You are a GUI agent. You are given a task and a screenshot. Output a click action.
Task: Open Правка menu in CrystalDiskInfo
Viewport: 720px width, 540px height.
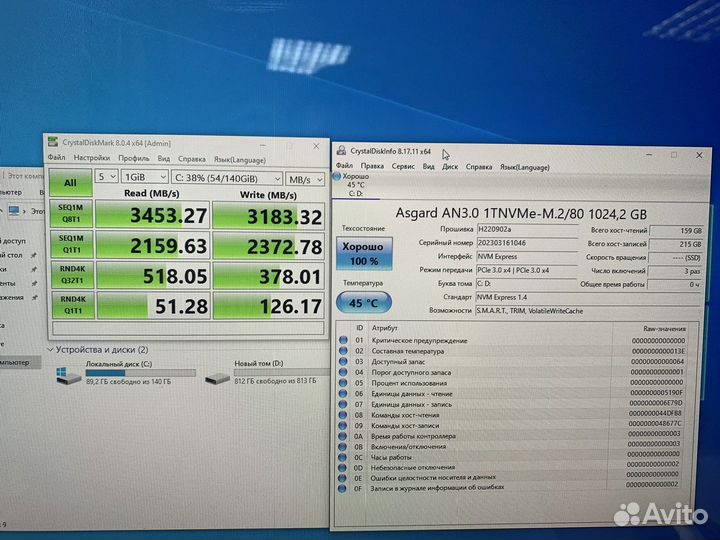click(372, 166)
